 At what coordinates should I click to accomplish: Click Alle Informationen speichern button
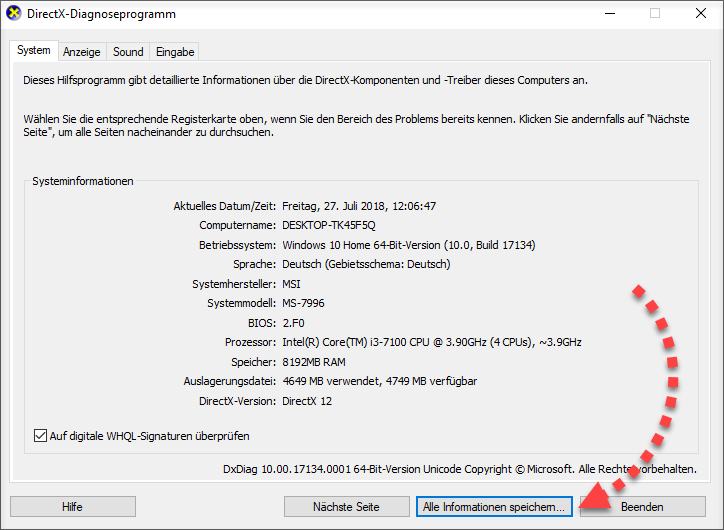tap(494, 506)
